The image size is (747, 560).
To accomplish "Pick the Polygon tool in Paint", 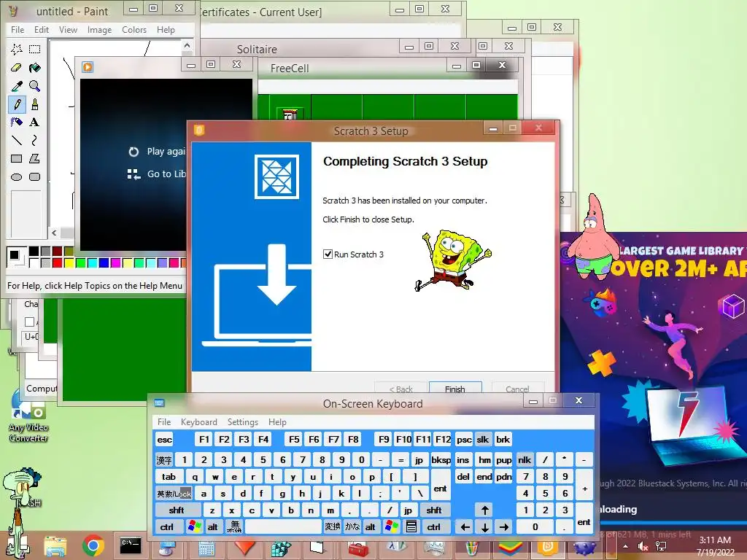I will pyautogui.click(x=34, y=158).
